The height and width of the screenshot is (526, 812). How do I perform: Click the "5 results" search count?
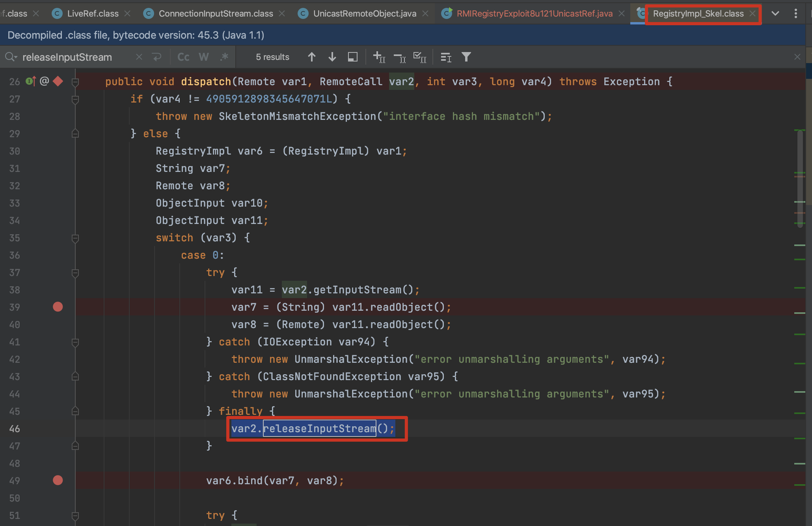coord(272,57)
